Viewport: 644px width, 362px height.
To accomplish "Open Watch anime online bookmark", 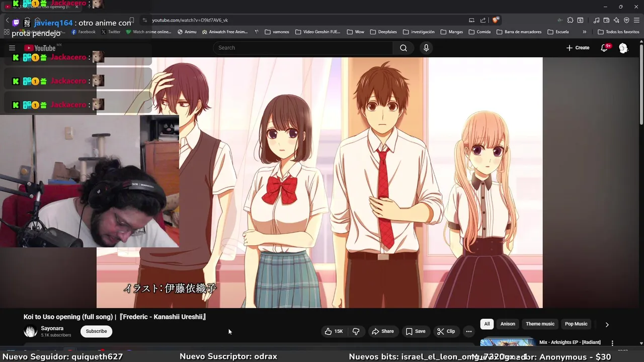I will tap(148, 32).
